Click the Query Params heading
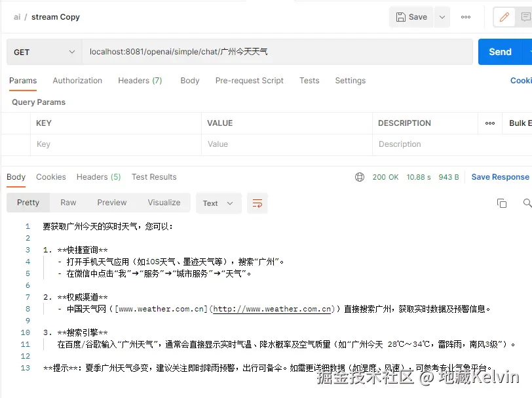The width and height of the screenshot is (532, 398). tap(39, 102)
